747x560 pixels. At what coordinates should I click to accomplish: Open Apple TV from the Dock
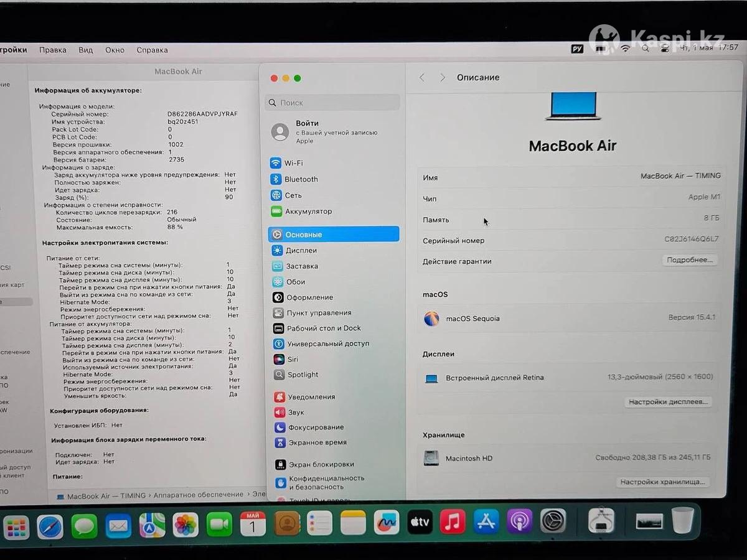click(x=420, y=522)
